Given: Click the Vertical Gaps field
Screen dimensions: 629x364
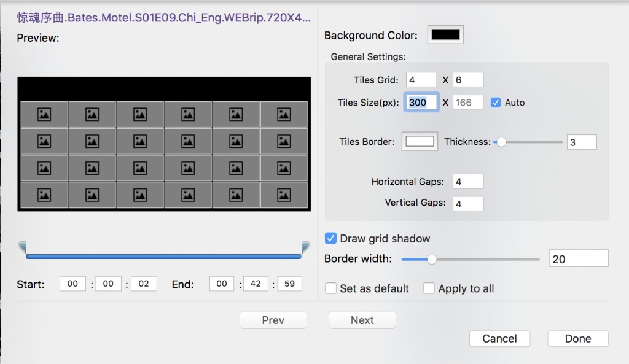Looking at the screenshot, I should tap(467, 204).
